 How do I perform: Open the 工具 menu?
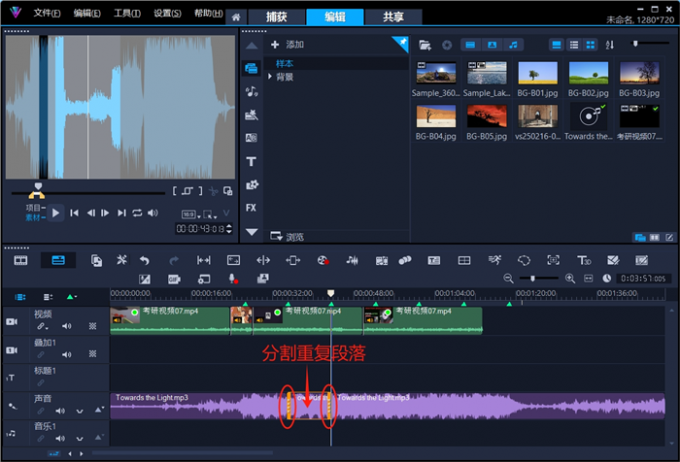tap(127, 13)
